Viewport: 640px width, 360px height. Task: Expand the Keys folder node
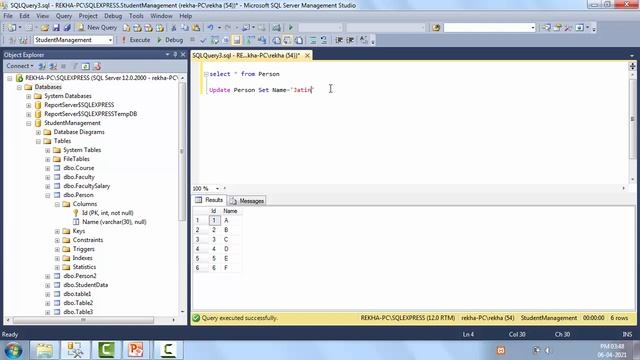(x=57, y=231)
